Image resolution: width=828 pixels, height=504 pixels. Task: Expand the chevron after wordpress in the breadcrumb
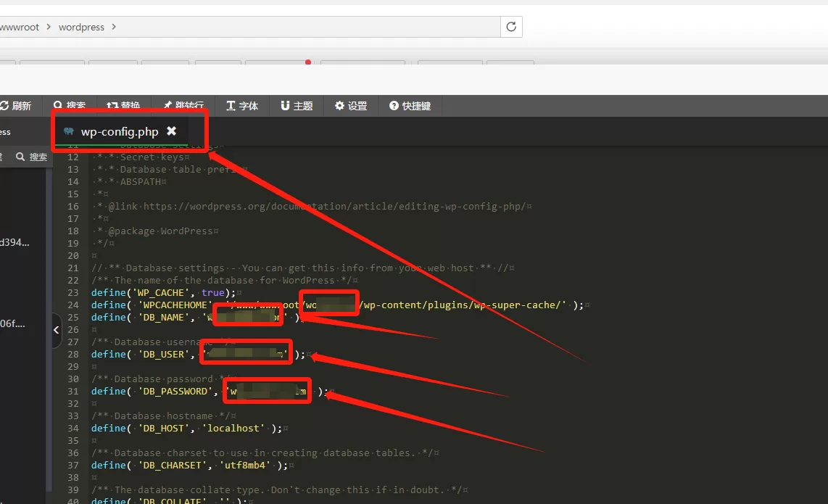[x=113, y=26]
